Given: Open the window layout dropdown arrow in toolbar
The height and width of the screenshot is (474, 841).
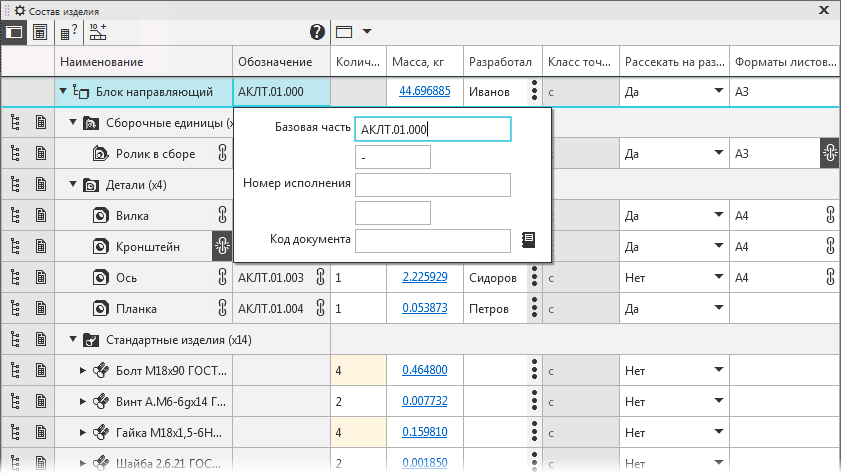Looking at the screenshot, I should click(367, 32).
